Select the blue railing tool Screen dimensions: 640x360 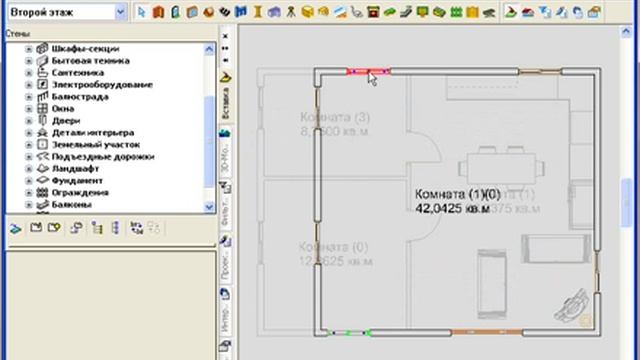point(241,12)
